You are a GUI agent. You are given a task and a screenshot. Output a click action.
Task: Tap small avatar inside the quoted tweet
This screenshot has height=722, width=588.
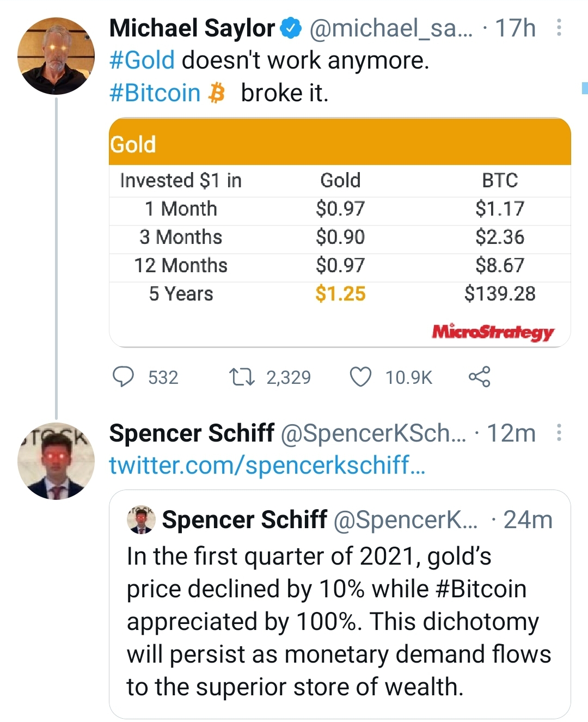(141, 519)
